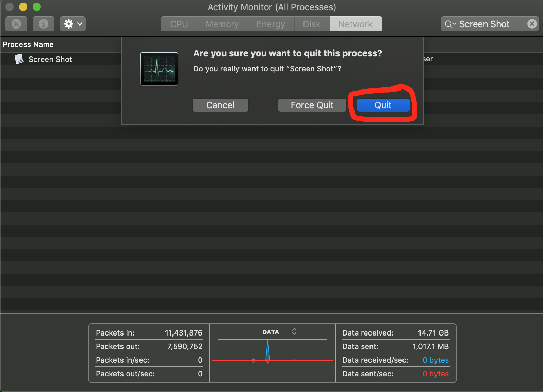
Task: Clear the search field text
Action: (x=532, y=24)
